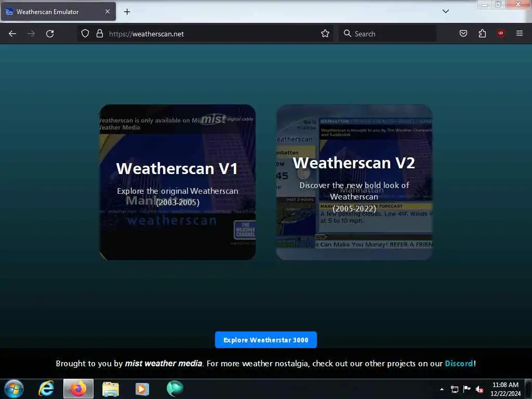The width and height of the screenshot is (532, 399).
Task: Bookmark this page with the star
Action: 325,33
